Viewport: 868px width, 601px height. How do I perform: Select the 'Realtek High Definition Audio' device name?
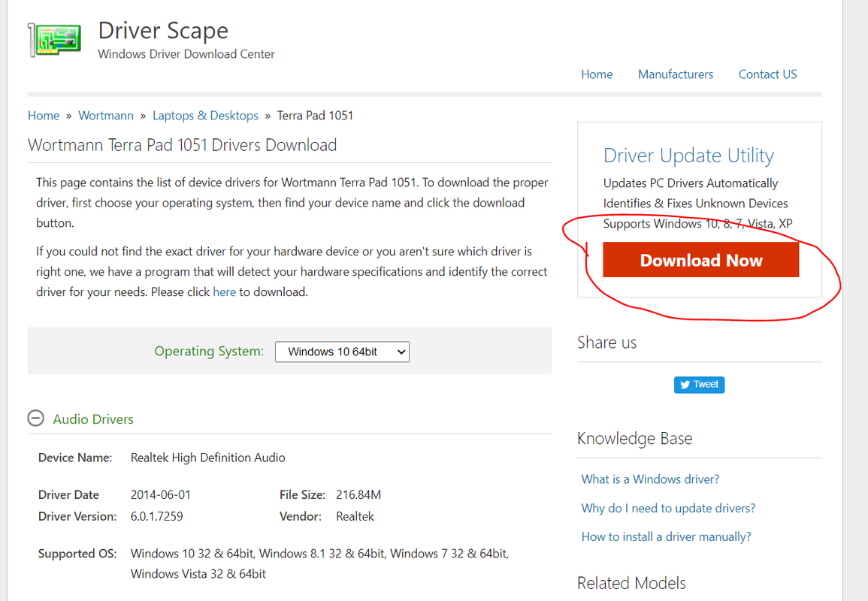(x=207, y=458)
